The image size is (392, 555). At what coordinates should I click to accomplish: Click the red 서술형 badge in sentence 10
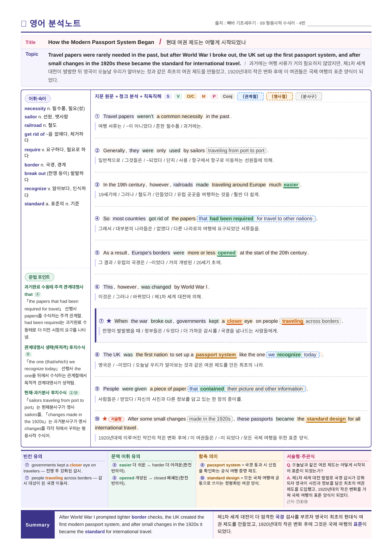click(116, 419)
